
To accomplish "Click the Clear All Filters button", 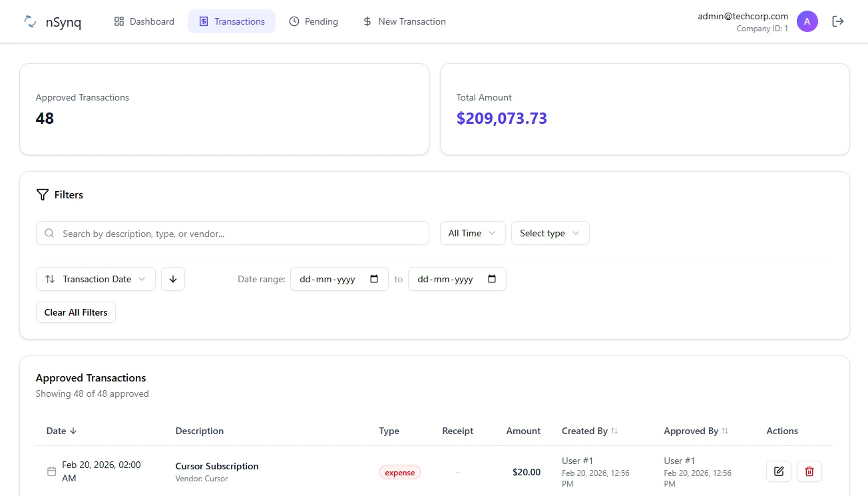I will point(75,312).
